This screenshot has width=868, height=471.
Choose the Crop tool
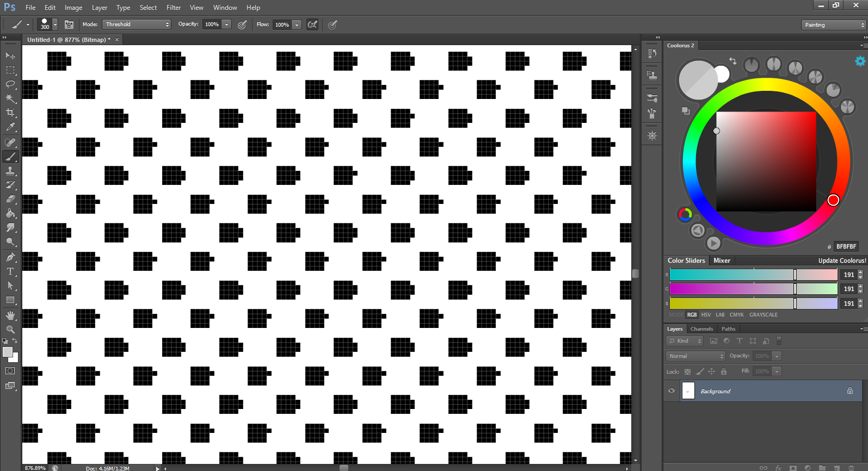point(10,113)
